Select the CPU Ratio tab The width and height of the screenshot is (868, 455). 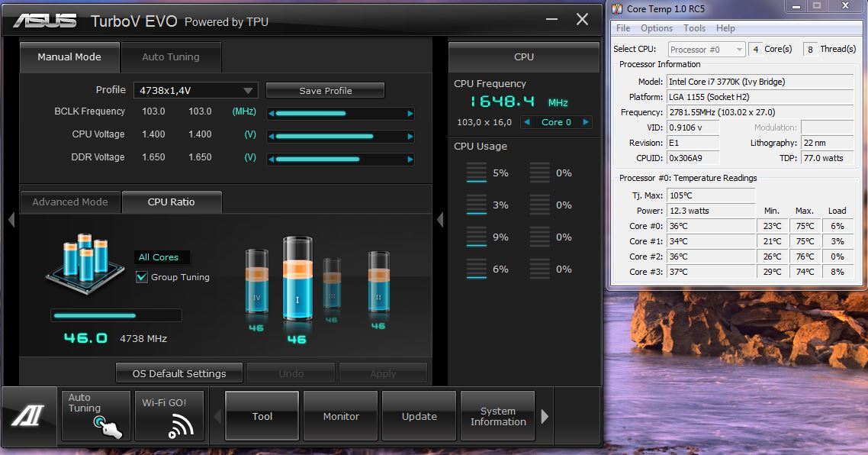(x=172, y=202)
